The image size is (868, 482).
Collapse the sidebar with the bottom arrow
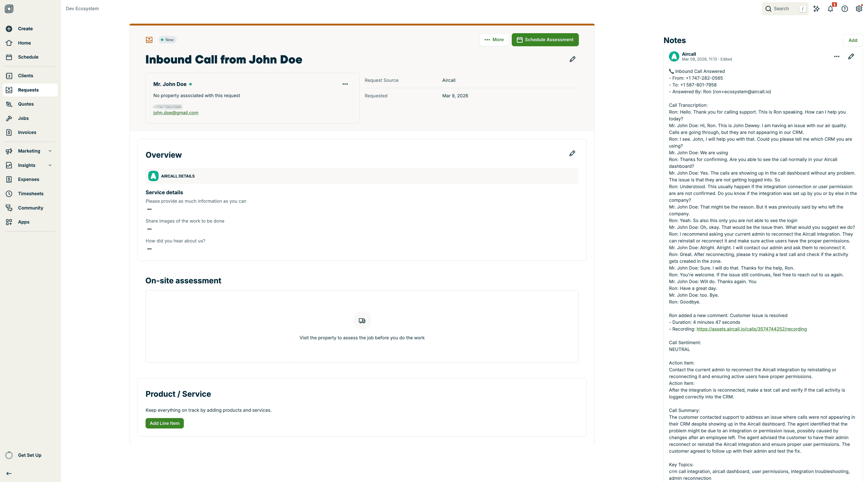8,473
